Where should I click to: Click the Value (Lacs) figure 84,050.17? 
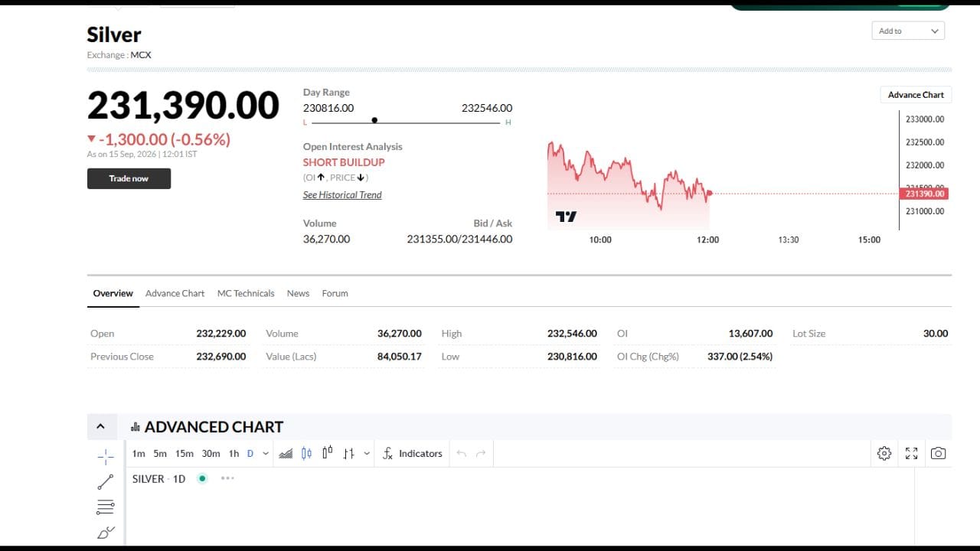(399, 357)
